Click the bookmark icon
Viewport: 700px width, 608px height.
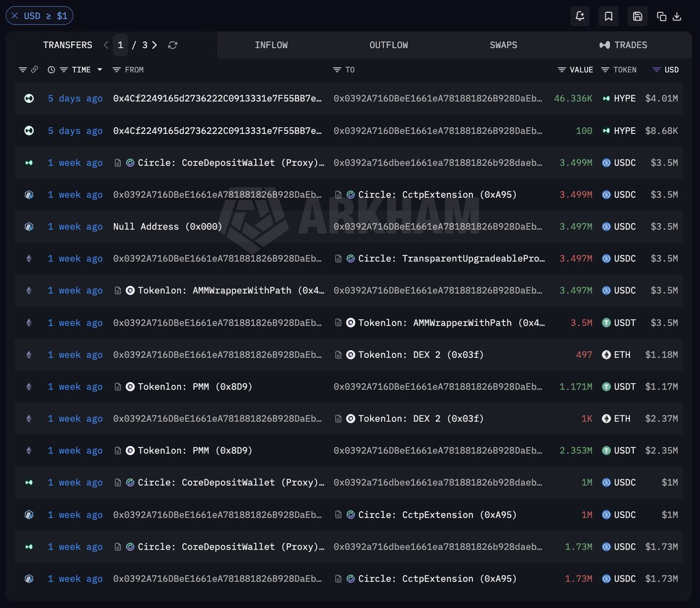tap(608, 16)
